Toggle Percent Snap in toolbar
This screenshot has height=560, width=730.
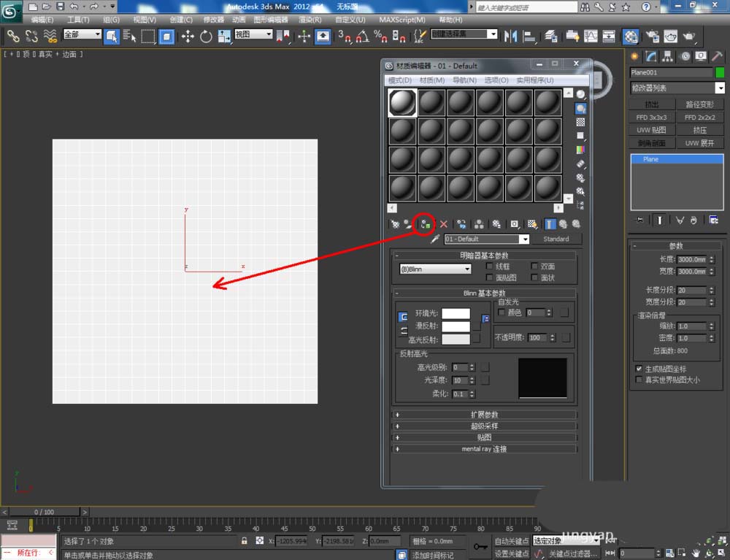380,37
